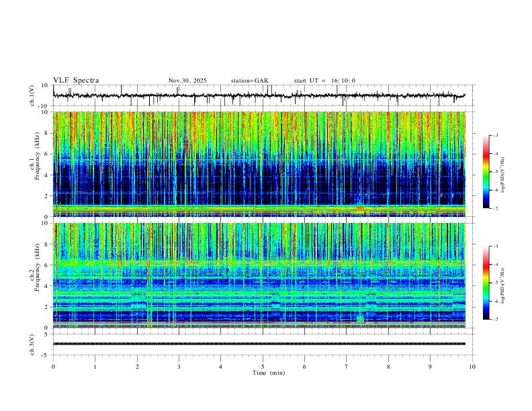Click the 'station=GAK' header label
This screenshot has width=532, height=411.
click(x=249, y=81)
